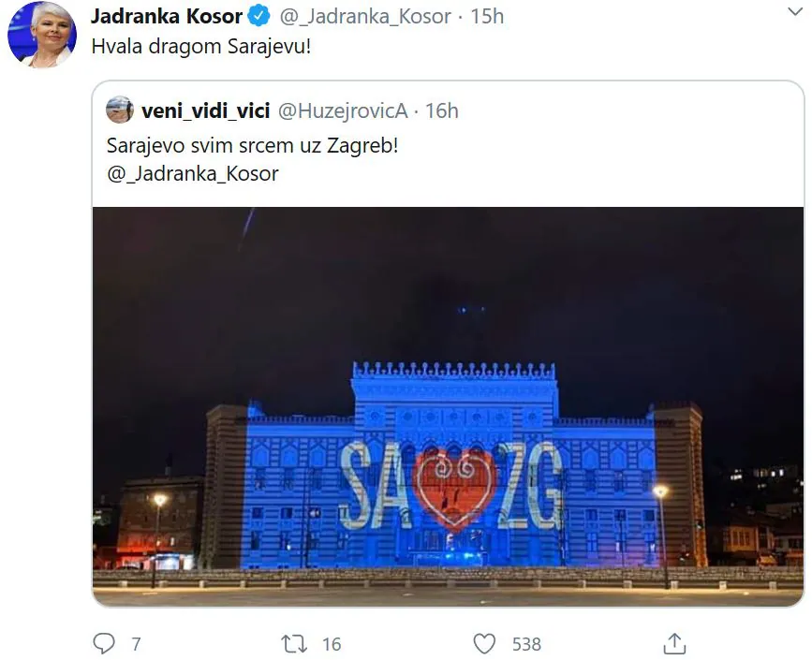
Task: Open the Sarajevo City Hall photo
Action: [x=448, y=406]
